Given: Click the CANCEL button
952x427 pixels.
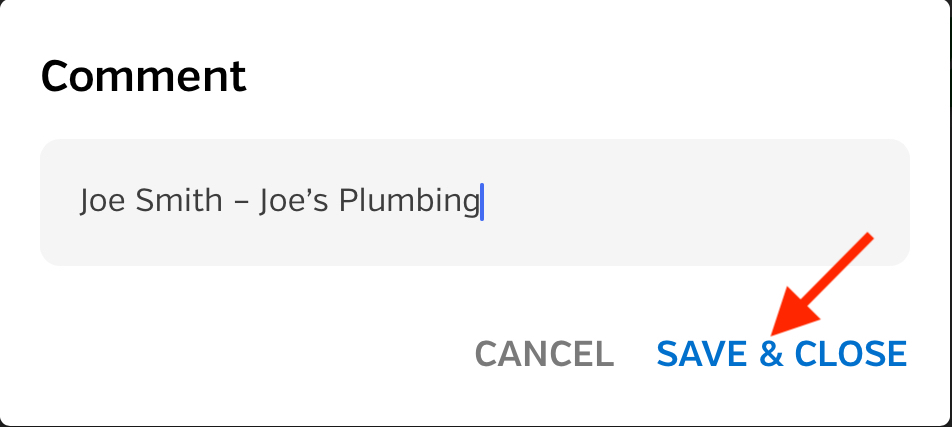Looking at the screenshot, I should 544,354.
